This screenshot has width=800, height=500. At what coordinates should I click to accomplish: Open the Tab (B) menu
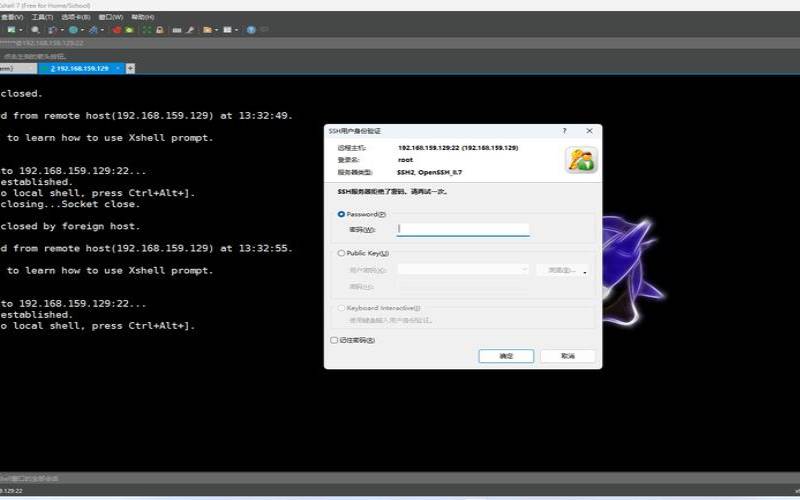click(76, 17)
